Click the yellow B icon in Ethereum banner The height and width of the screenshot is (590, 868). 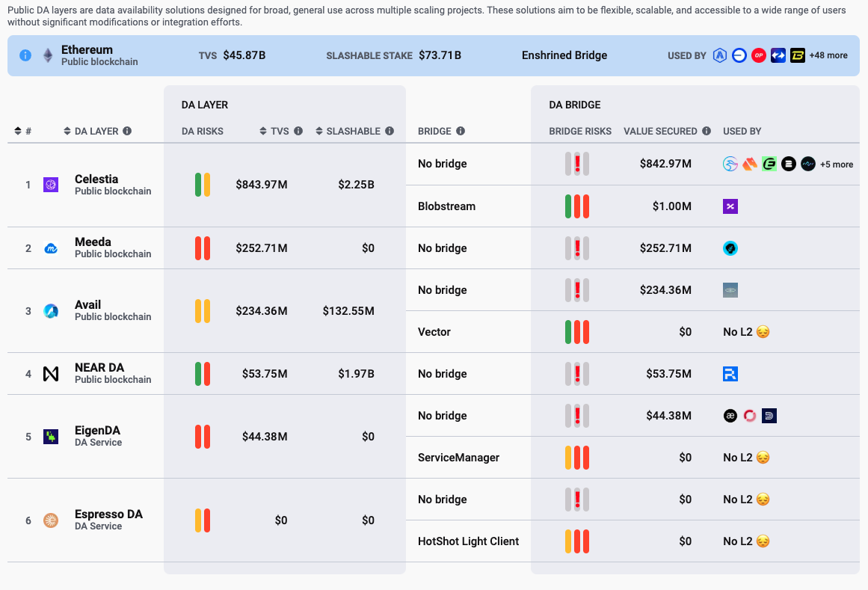click(798, 55)
